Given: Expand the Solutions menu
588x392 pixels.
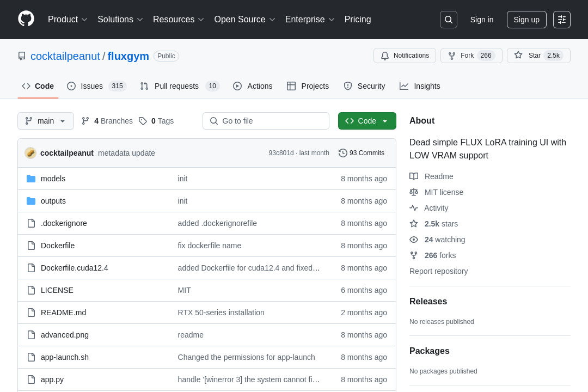Looking at the screenshot, I should [x=120, y=20].
